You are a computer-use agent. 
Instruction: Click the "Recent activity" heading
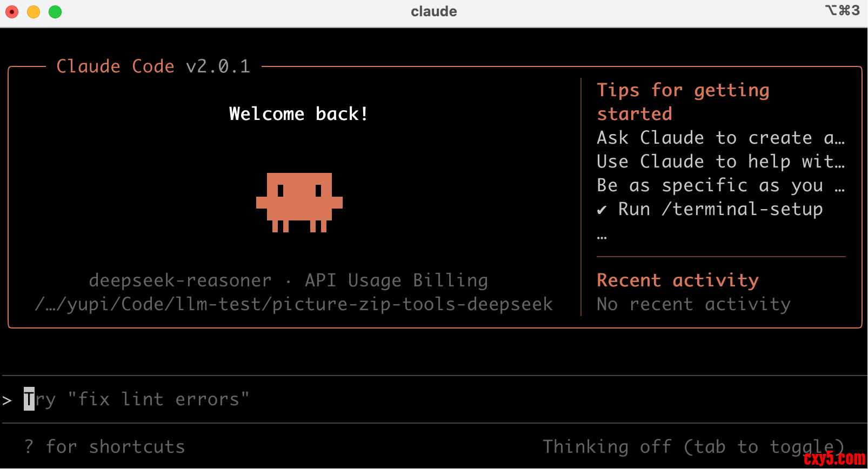[x=678, y=280]
